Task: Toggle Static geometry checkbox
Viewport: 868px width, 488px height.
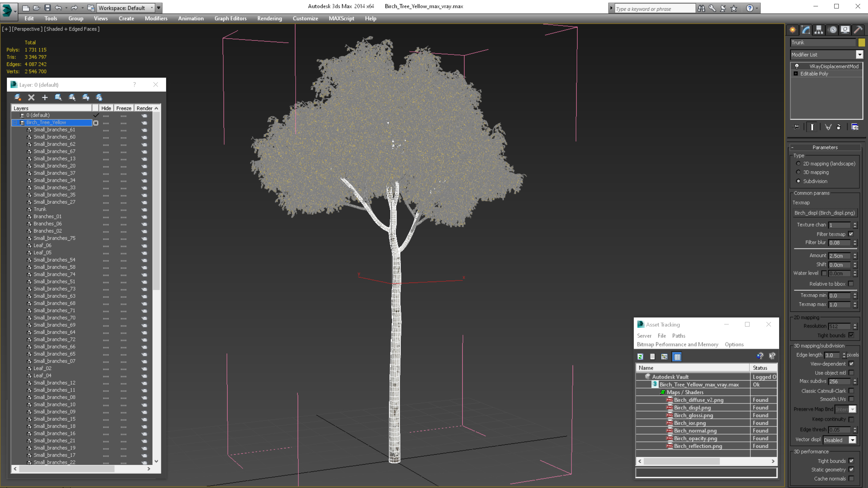Action: pos(851,470)
